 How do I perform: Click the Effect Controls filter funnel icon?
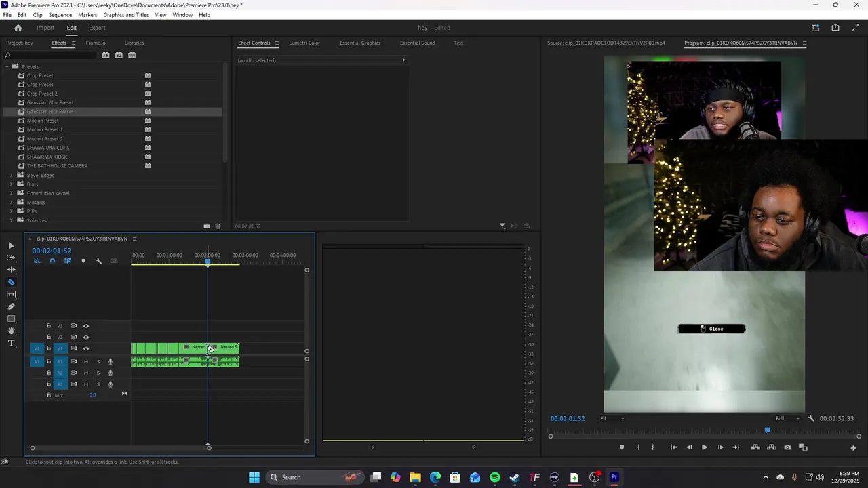tap(502, 226)
